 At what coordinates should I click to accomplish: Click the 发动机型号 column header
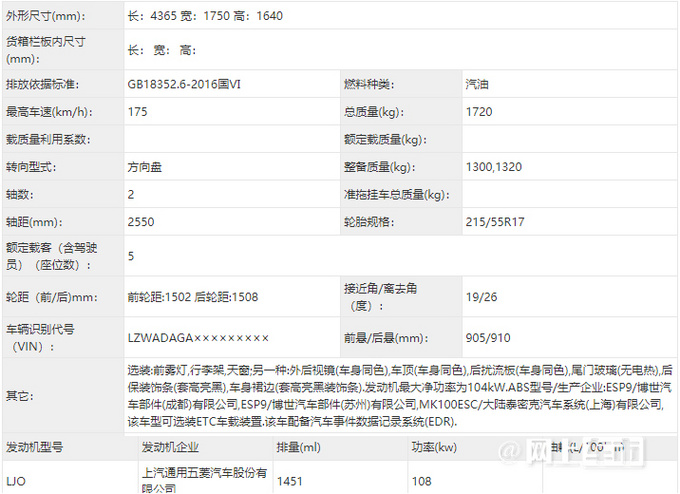[35, 447]
